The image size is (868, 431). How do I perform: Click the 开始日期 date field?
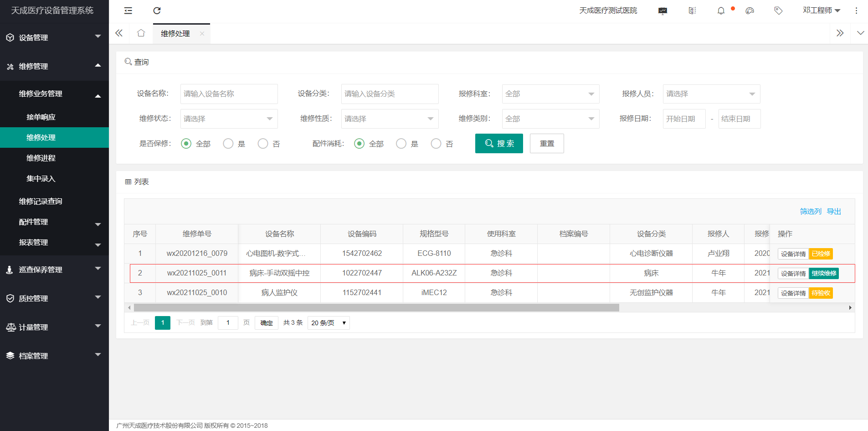tap(684, 119)
